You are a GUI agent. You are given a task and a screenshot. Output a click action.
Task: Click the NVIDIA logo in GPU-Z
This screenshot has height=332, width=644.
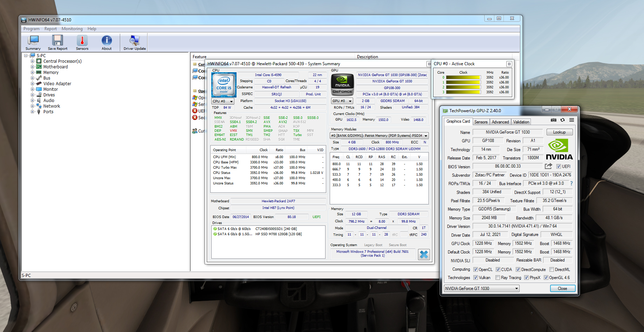click(x=559, y=150)
